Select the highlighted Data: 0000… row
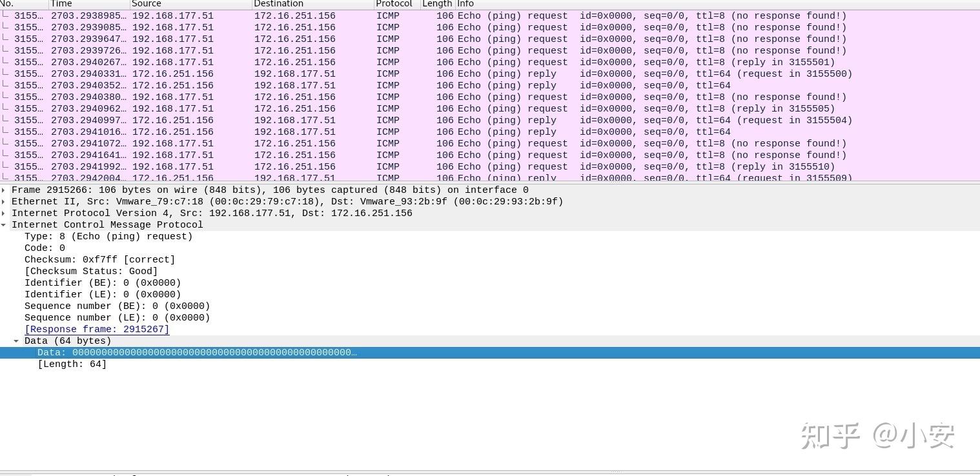The height and width of the screenshot is (476, 980). [x=490, y=353]
